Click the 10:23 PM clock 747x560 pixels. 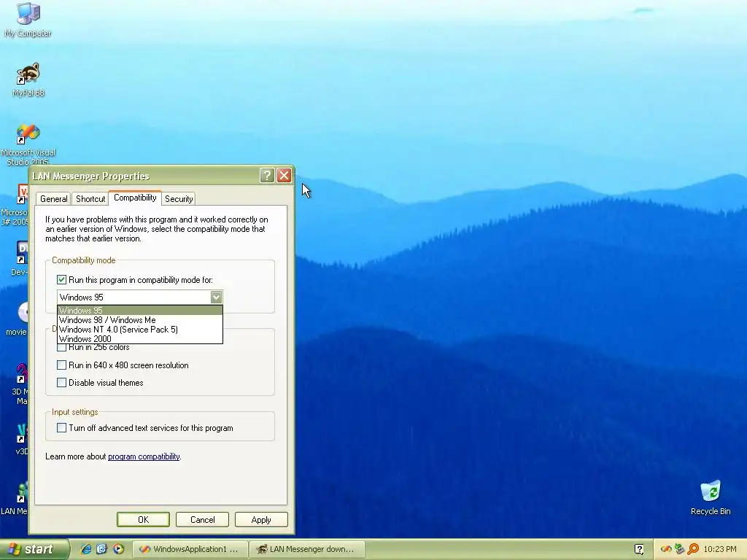pos(720,549)
